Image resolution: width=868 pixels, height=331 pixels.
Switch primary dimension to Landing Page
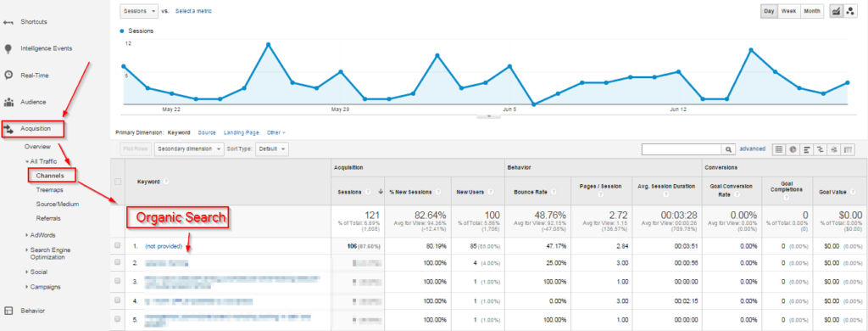coord(242,133)
